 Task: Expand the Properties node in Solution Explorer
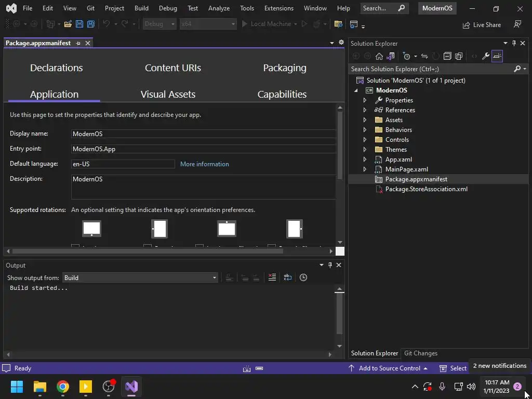pos(365,100)
